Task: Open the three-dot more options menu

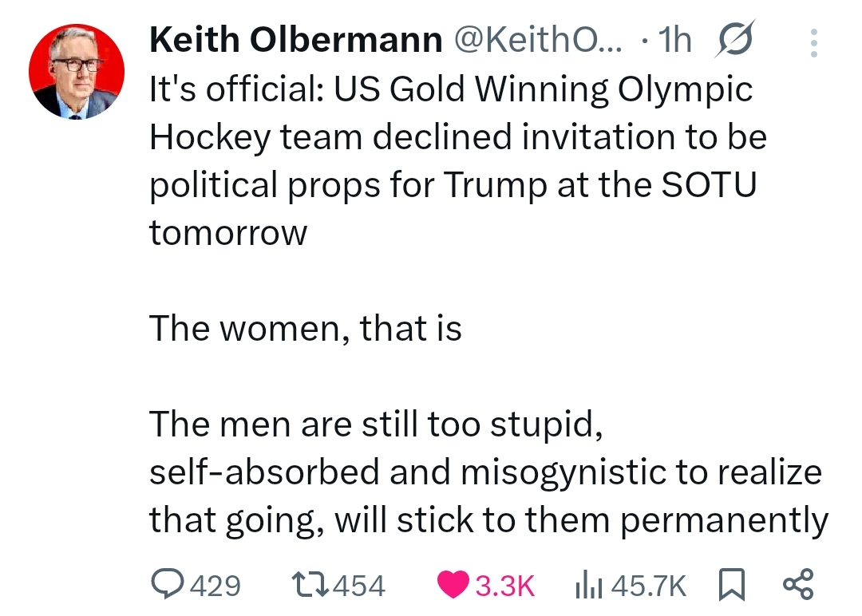Action: click(813, 43)
